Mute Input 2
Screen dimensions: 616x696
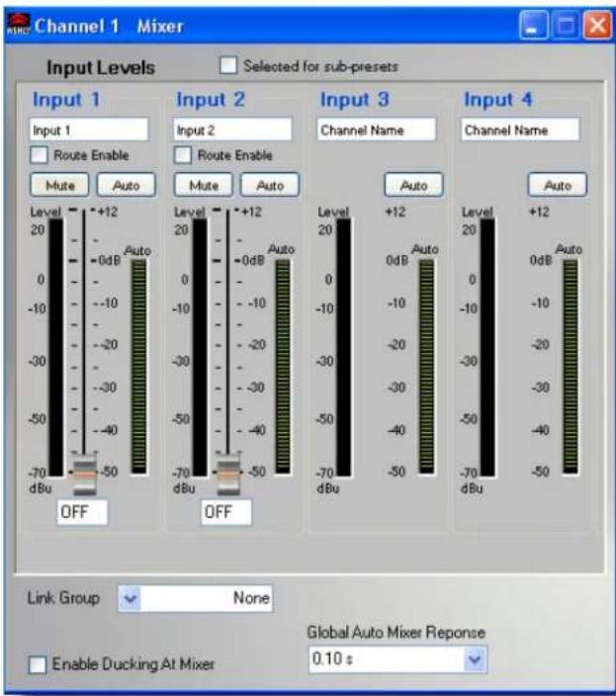(x=204, y=185)
